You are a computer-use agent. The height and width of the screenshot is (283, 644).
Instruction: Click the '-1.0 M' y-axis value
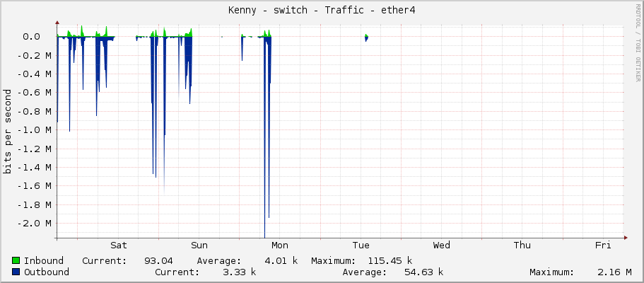35,130
